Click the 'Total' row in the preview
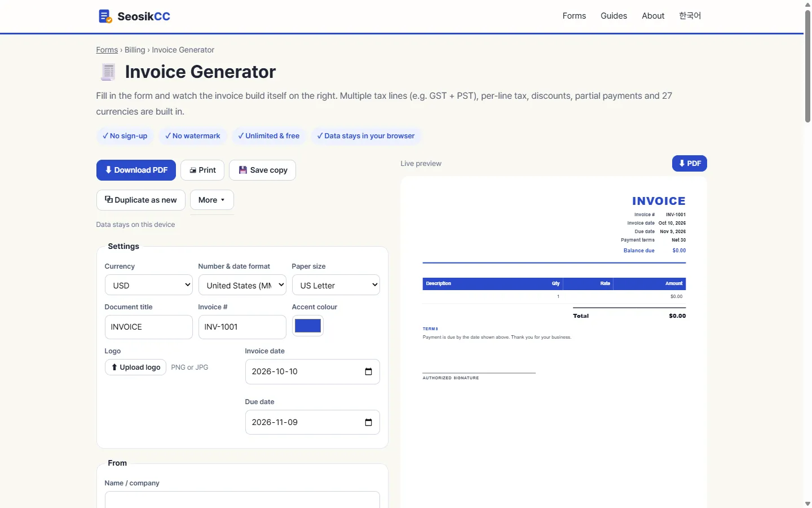 (x=629, y=316)
